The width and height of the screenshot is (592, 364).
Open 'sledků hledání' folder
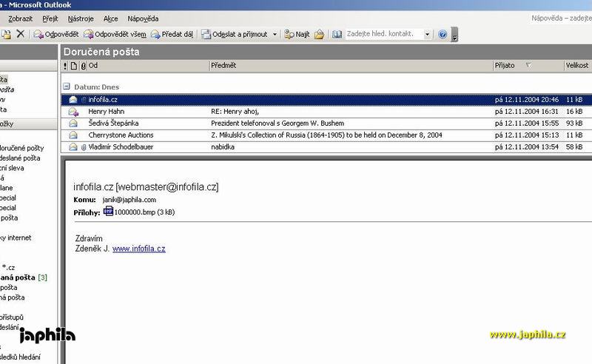[x=20, y=357]
